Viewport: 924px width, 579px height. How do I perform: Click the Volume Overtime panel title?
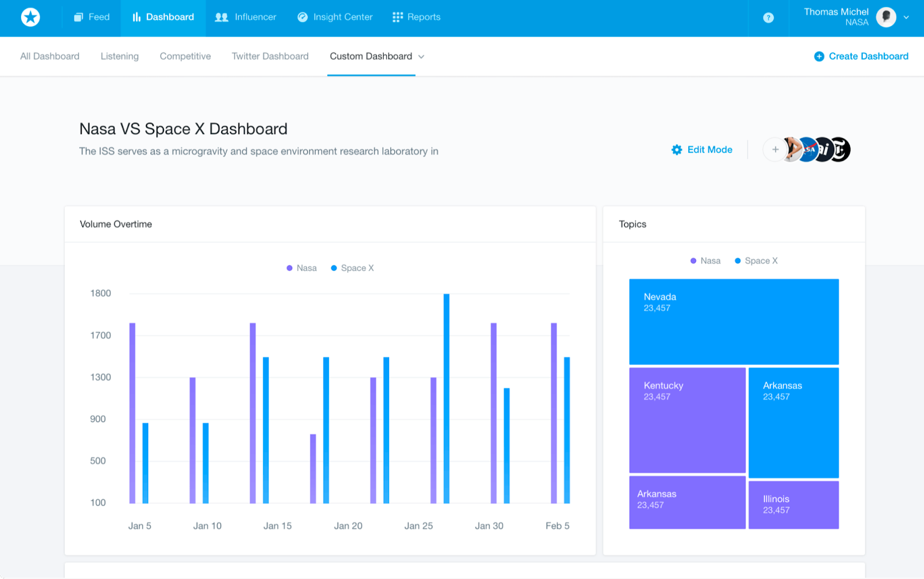tap(116, 224)
